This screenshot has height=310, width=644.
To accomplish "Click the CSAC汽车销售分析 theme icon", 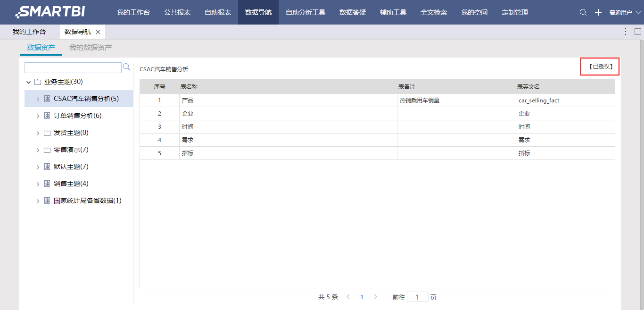I will point(47,99).
